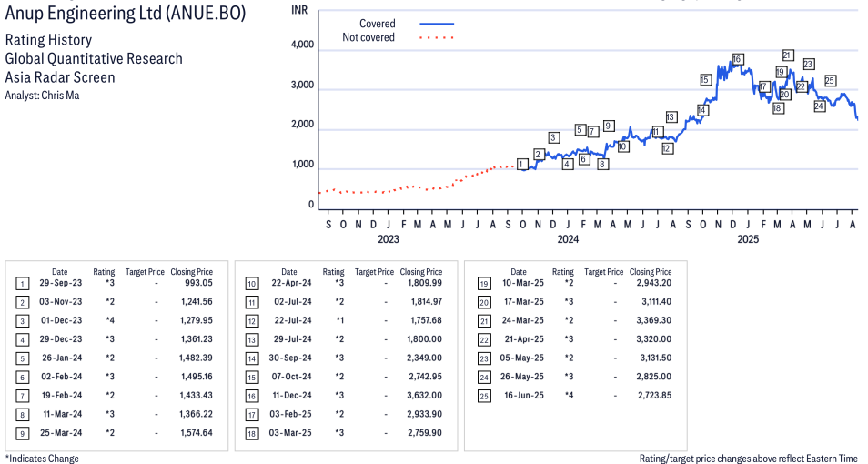Select the Anup Engineering Ltd (ANUE.BO) title

click(126, 14)
